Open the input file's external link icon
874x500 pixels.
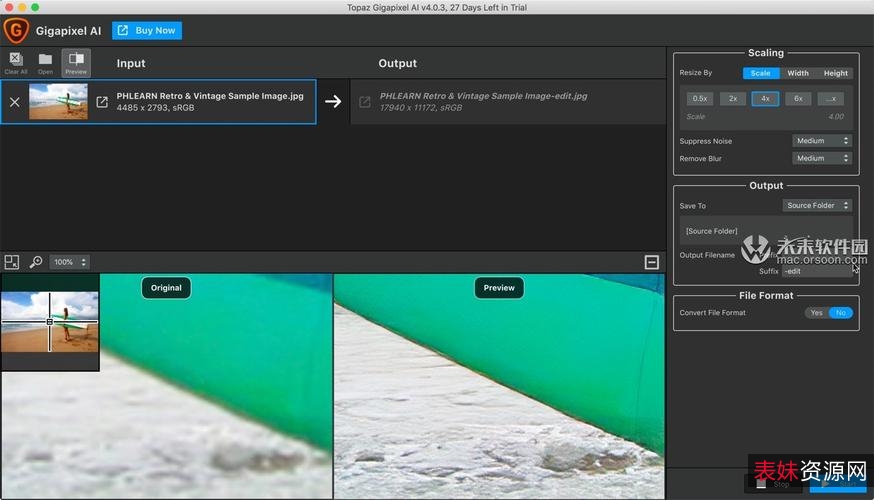point(102,102)
